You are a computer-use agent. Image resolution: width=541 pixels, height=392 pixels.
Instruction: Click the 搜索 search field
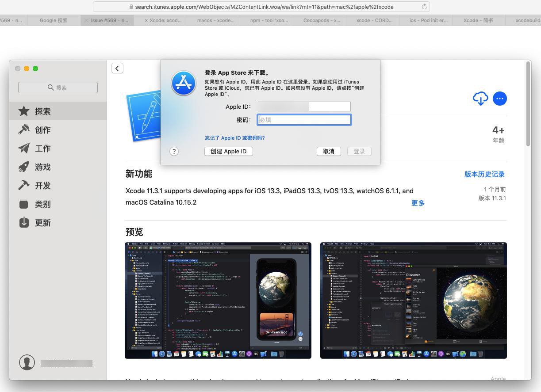coord(58,88)
